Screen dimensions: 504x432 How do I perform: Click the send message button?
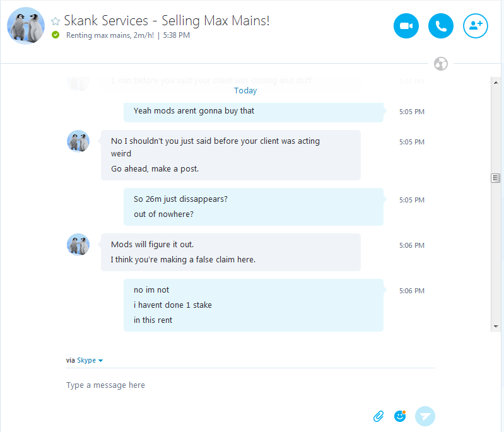click(426, 416)
